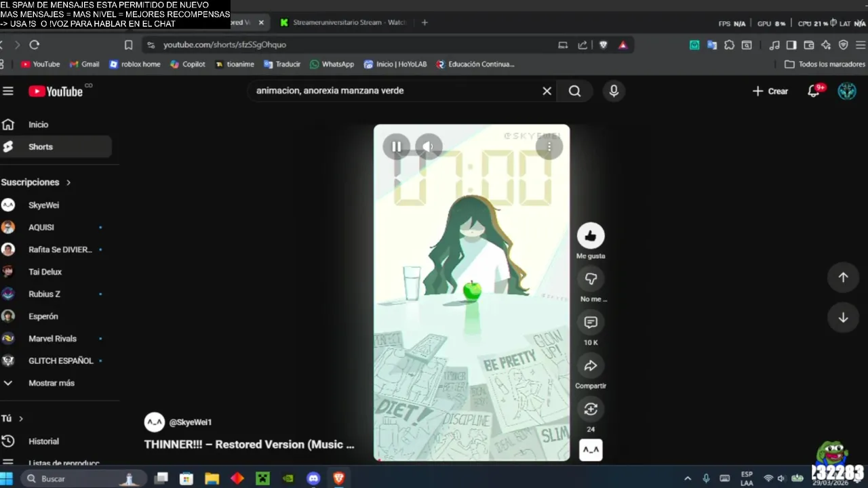Start voice search with the microphone
The image size is (868, 488).
coord(614,91)
